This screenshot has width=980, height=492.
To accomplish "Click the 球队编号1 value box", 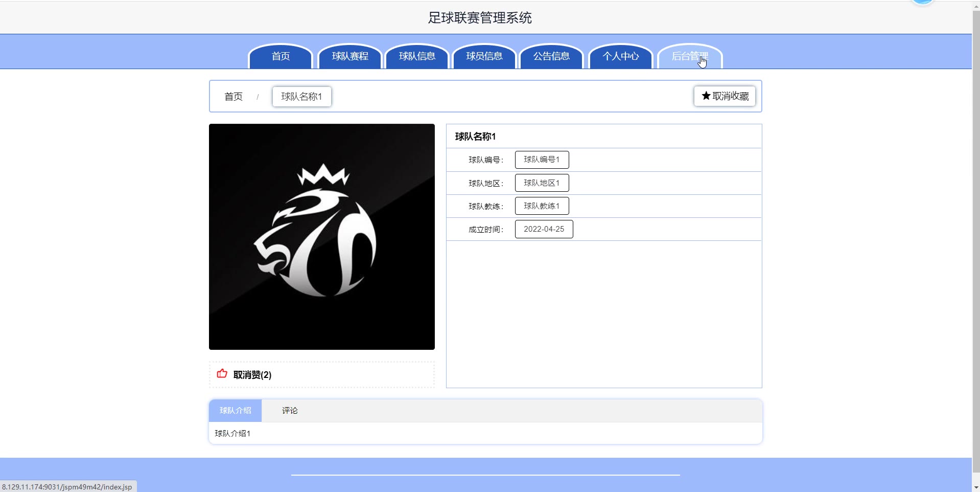I will (x=542, y=160).
